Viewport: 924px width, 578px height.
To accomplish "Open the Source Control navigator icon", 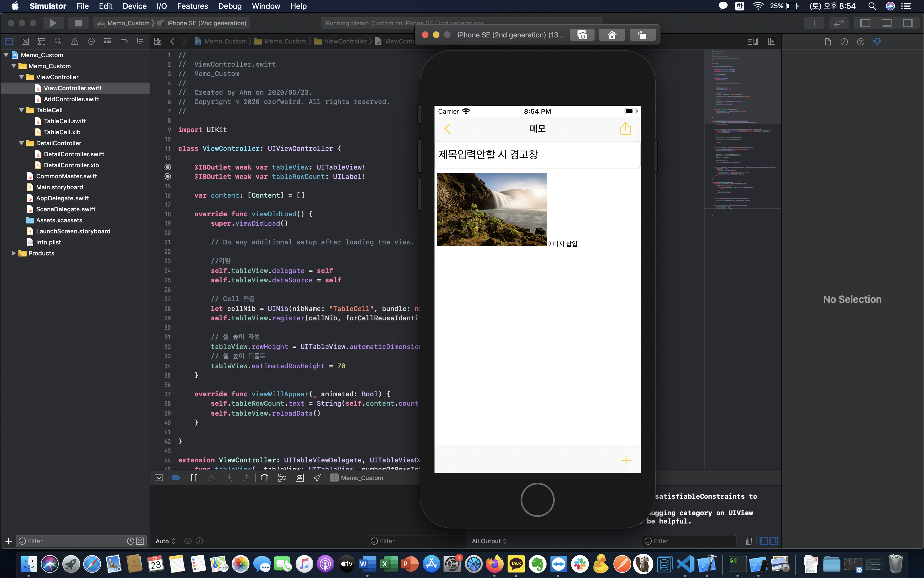I will point(25,41).
